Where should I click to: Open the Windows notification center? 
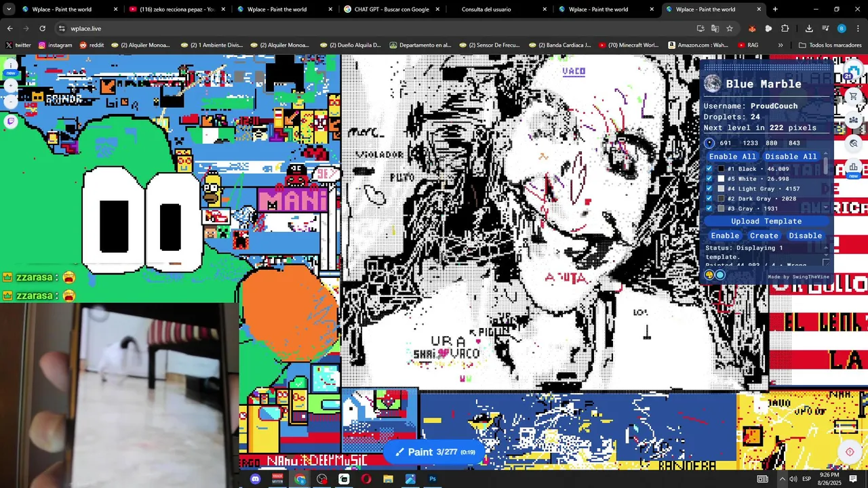(x=853, y=479)
